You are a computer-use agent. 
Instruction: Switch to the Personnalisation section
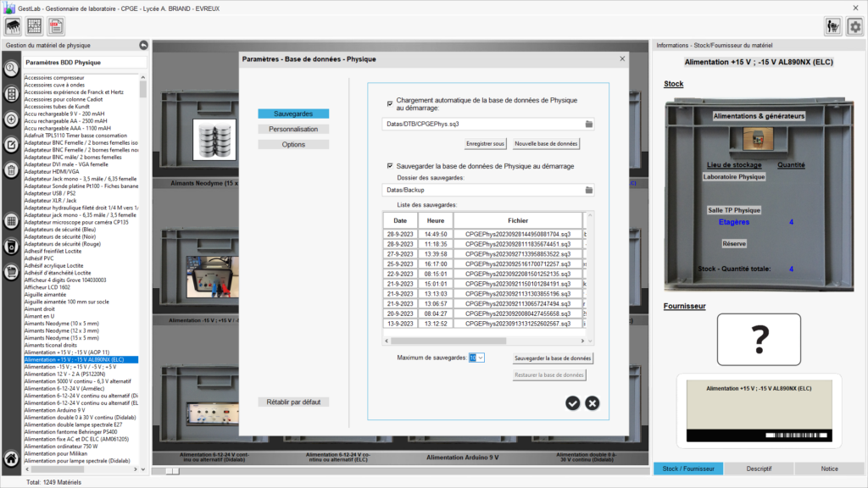(x=293, y=129)
